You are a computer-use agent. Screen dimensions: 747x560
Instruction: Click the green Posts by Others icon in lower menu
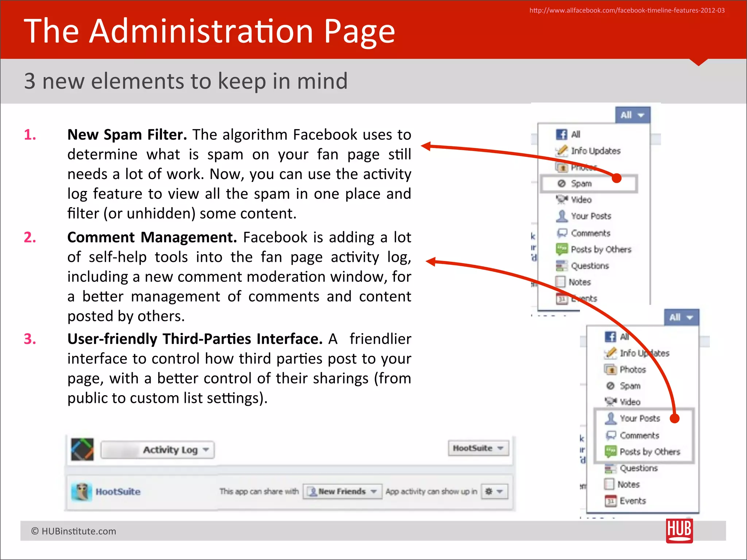(611, 451)
